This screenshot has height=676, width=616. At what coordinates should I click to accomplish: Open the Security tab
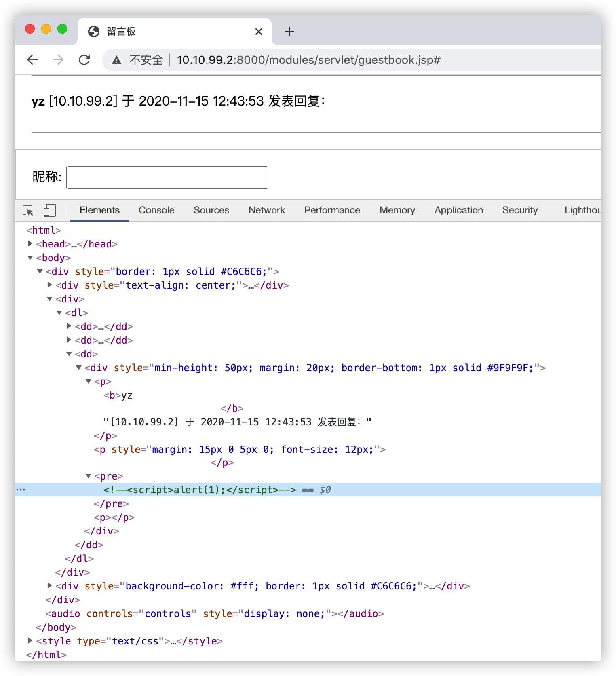[x=520, y=210]
